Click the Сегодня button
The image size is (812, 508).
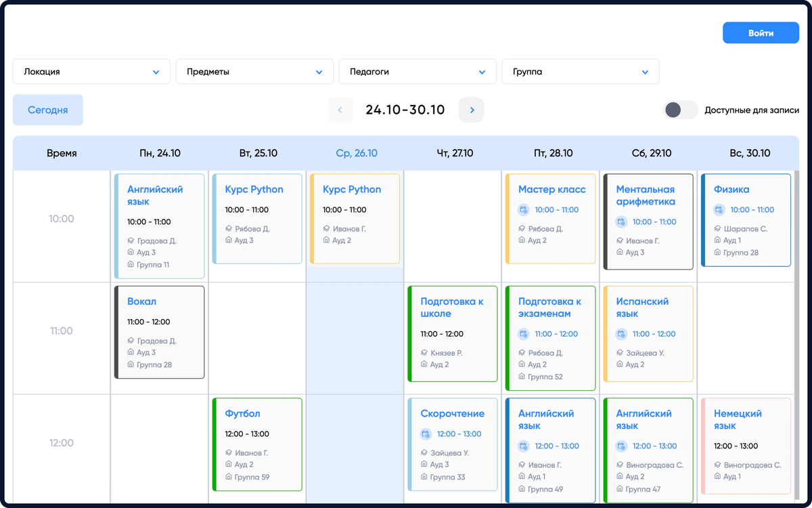point(47,110)
